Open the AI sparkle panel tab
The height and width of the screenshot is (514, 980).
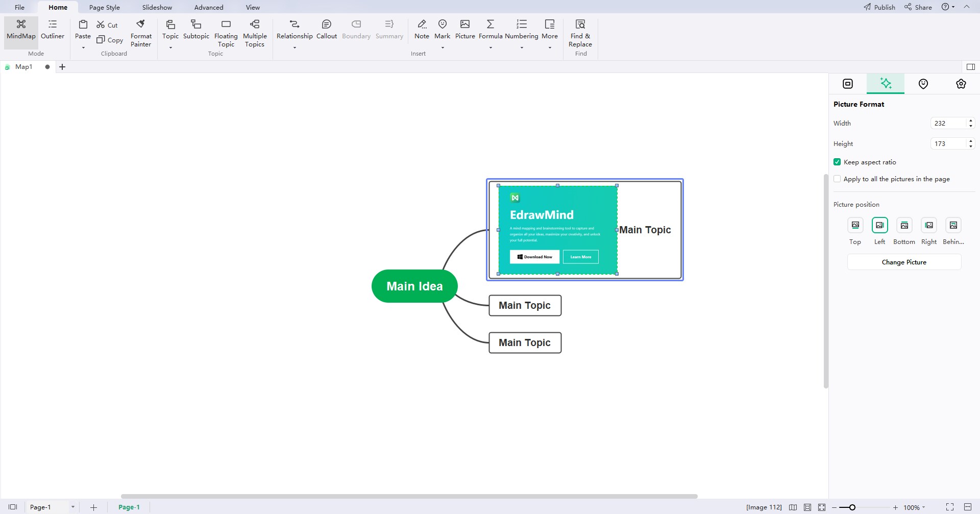coord(886,84)
